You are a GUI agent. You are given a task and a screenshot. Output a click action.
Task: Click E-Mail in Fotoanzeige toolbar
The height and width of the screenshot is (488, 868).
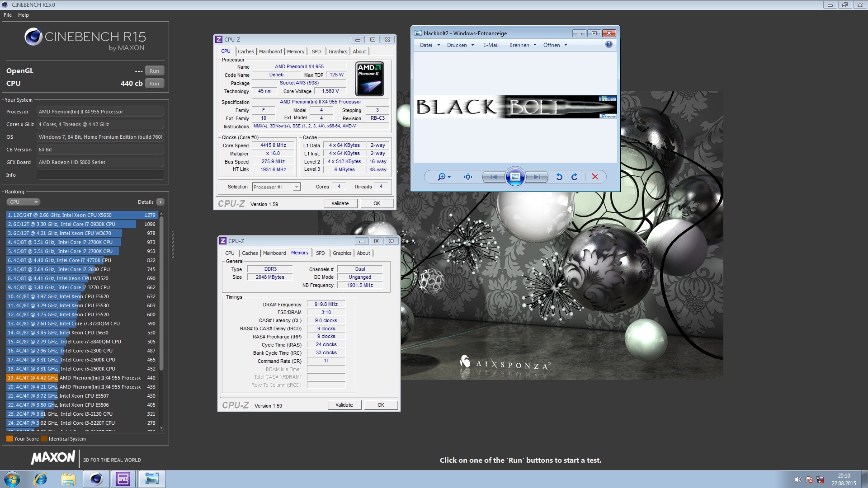point(491,45)
